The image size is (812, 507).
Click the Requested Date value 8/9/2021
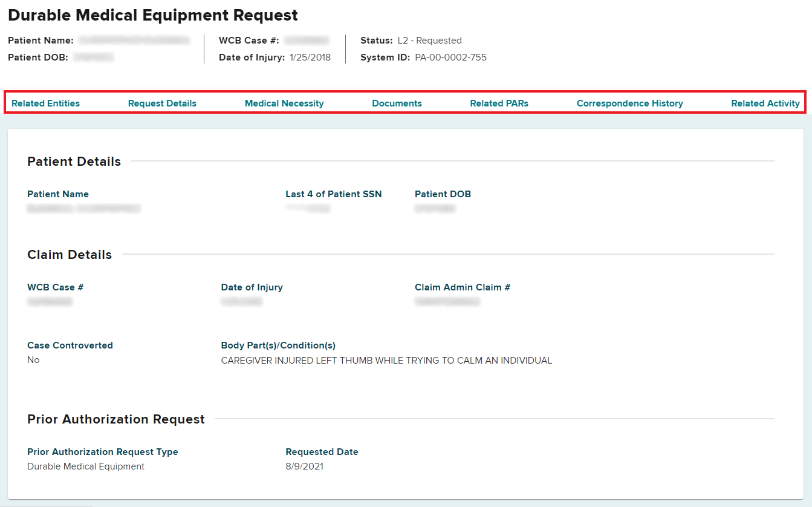pyautogui.click(x=304, y=466)
